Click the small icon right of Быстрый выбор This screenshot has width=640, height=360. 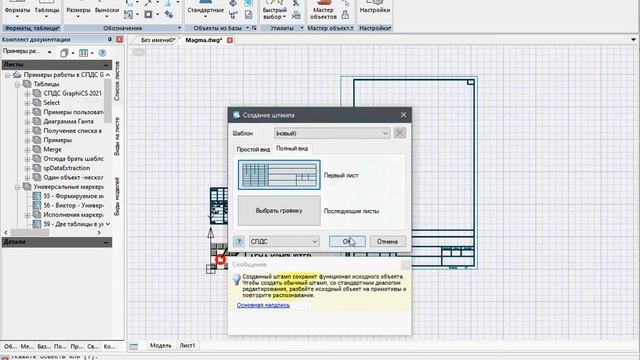pyautogui.click(x=296, y=16)
